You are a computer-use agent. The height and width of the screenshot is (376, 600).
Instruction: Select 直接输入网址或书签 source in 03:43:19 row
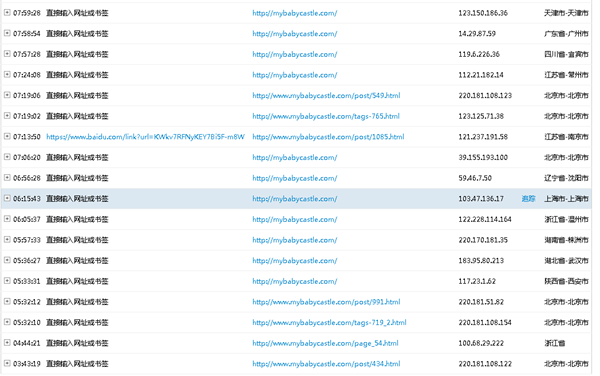click(x=77, y=364)
